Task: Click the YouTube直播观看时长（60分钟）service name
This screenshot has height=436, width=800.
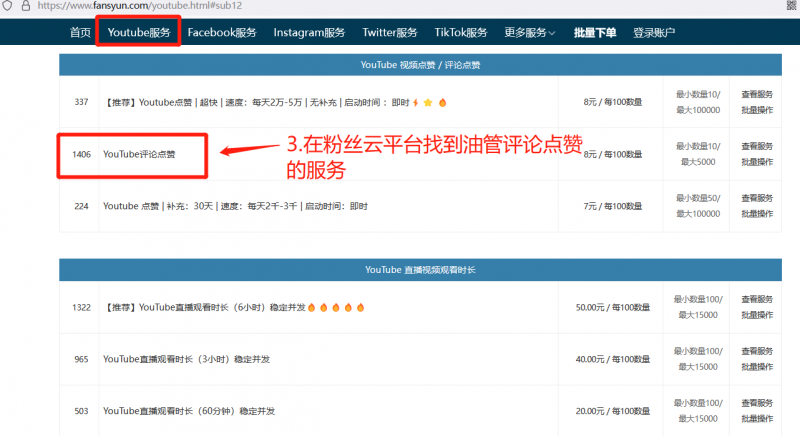Action: point(189,410)
